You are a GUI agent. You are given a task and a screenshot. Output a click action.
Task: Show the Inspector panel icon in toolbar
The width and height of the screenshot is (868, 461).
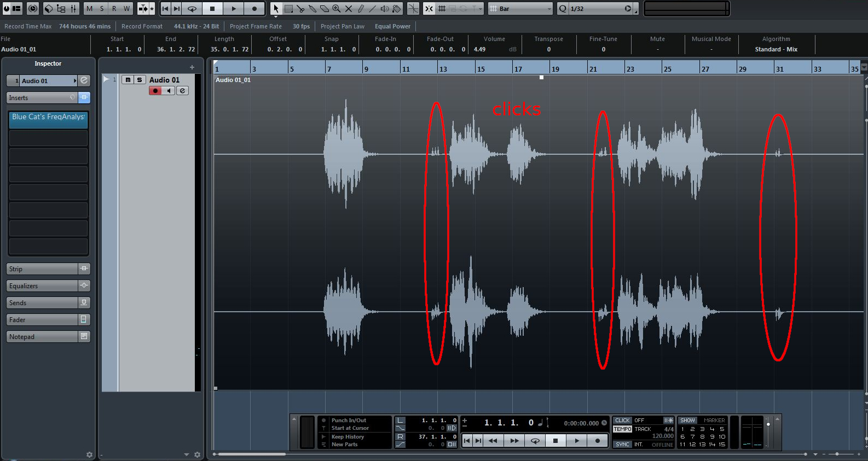[16, 9]
